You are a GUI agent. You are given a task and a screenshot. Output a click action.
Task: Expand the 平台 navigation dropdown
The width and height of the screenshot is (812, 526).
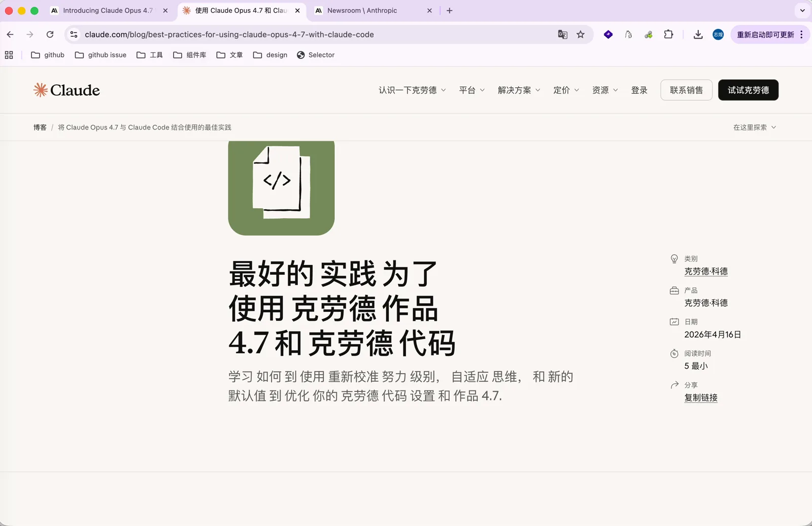tap(472, 90)
